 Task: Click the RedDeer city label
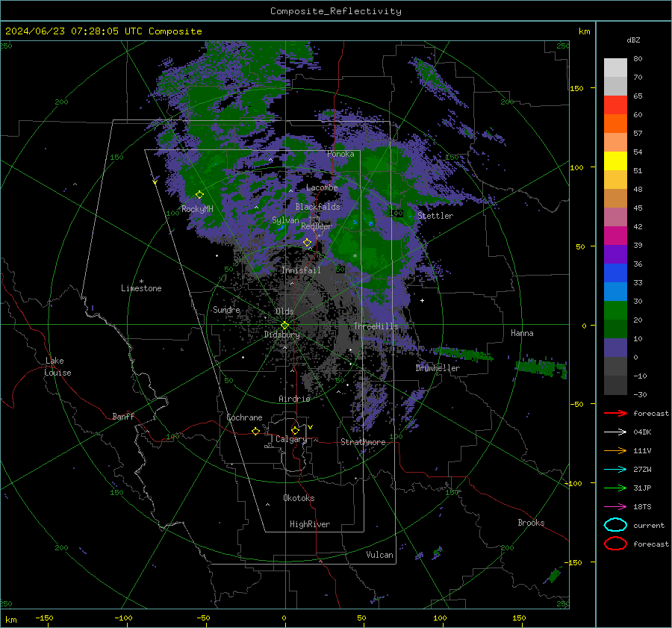coord(317,226)
